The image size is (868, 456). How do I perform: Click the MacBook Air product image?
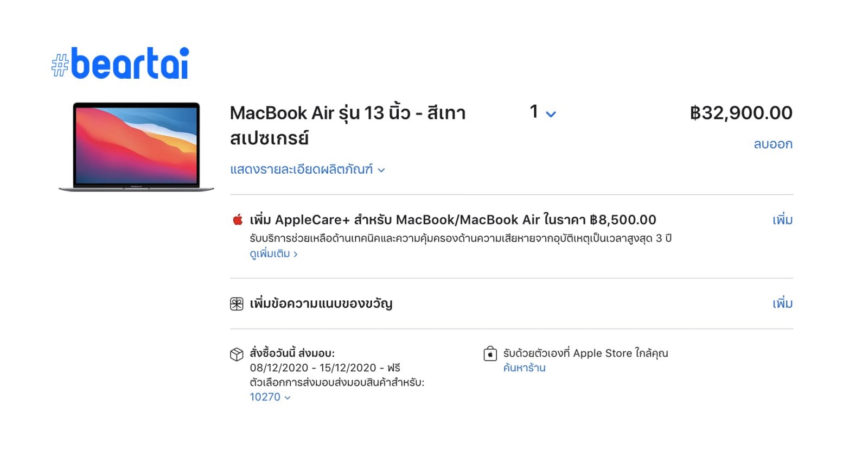pyautogui.click(x=136, y=147)
